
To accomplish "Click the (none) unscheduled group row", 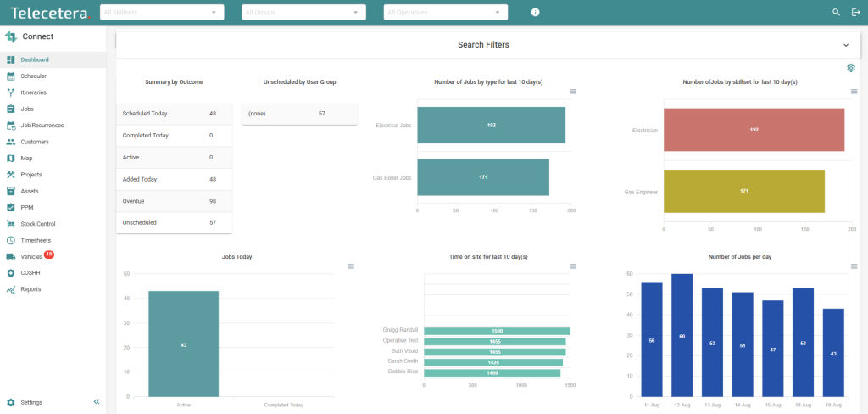I will [x=299, y=114].
